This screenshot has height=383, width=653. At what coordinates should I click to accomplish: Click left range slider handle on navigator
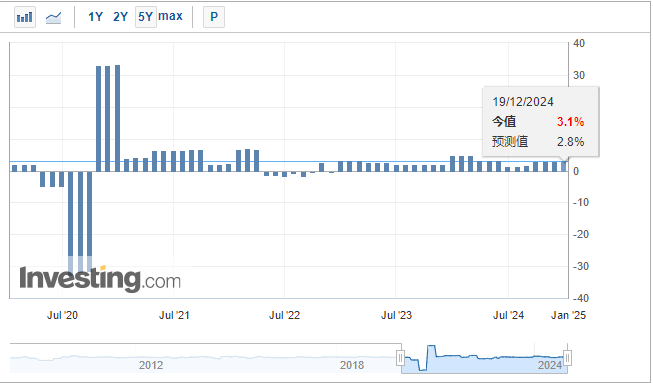400,358
